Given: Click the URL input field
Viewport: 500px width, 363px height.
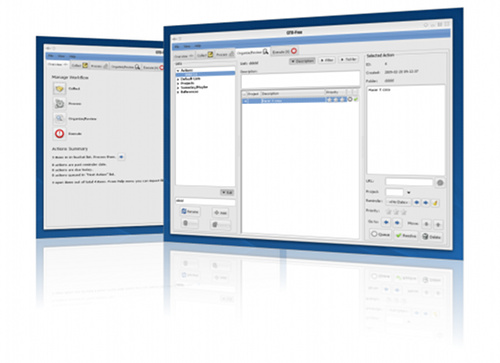Looking at the screenshot, I should click(409, 182).
